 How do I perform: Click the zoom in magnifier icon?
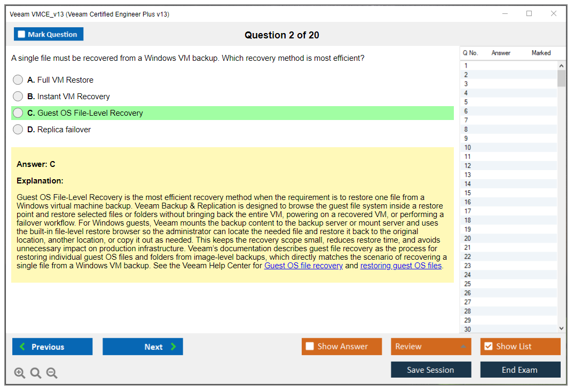pos(19,373)
